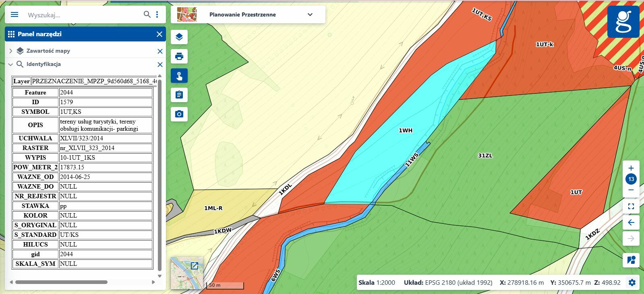
Task: Close the Panel narzędzi panel
Action: (159, 34)
